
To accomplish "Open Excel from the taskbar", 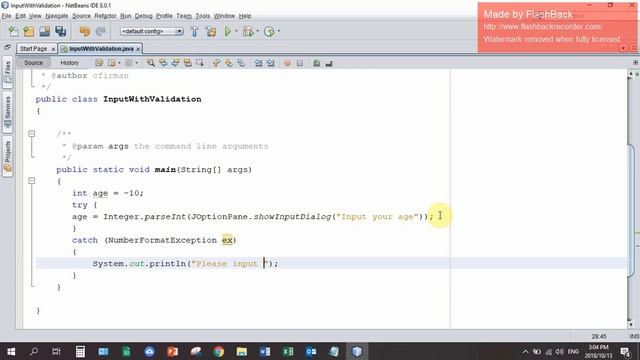I will (288, 351).
